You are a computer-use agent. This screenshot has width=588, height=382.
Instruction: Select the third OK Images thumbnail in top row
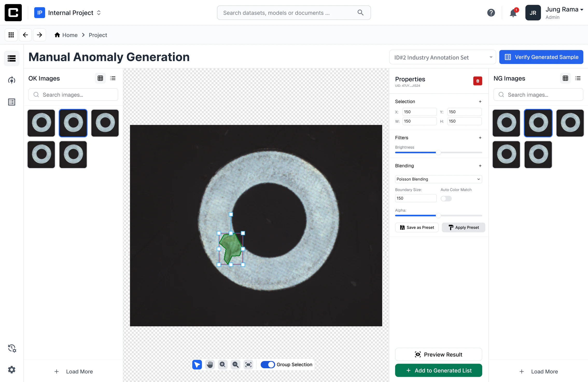point(105,123)
